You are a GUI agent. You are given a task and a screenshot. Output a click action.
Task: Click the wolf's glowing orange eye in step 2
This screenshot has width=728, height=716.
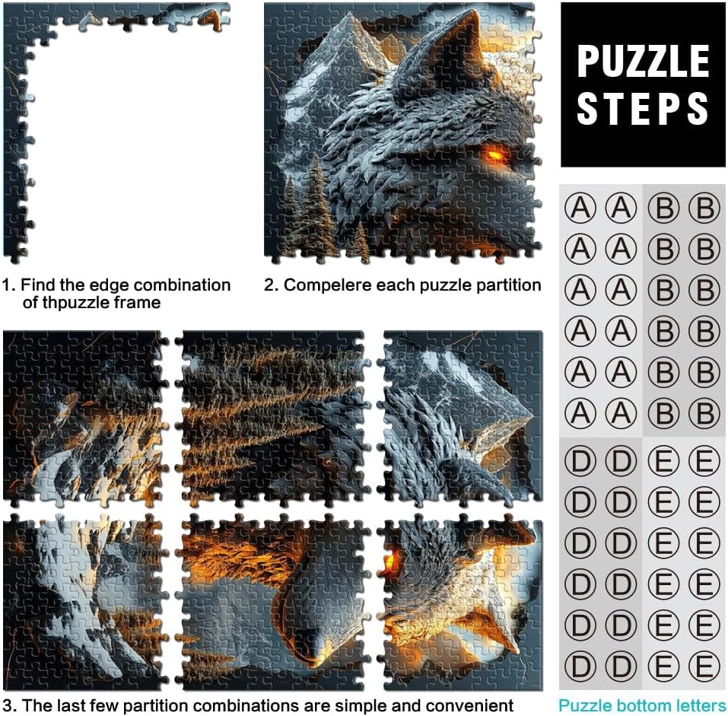[x=494, y=154]
